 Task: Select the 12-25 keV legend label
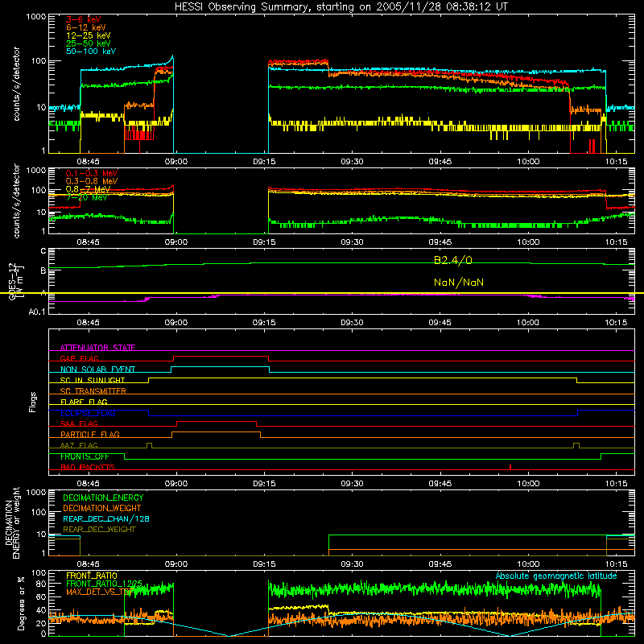point(89,35)
